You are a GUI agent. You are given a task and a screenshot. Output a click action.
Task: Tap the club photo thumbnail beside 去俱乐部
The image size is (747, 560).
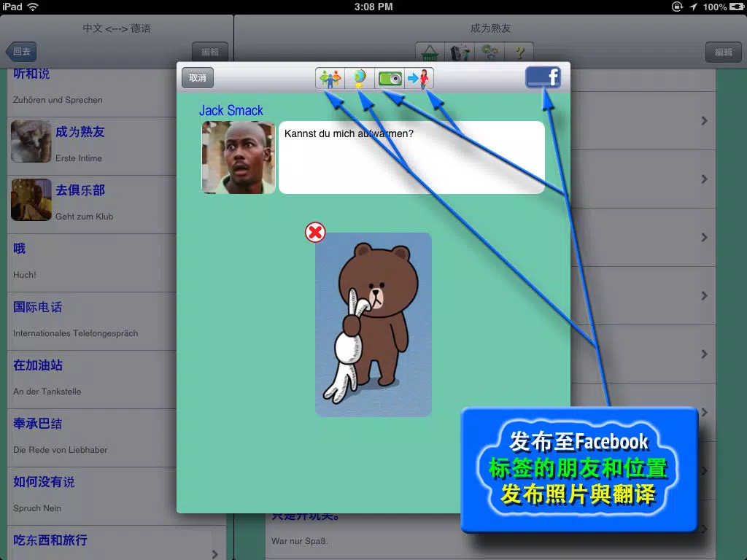click(31, 200)
